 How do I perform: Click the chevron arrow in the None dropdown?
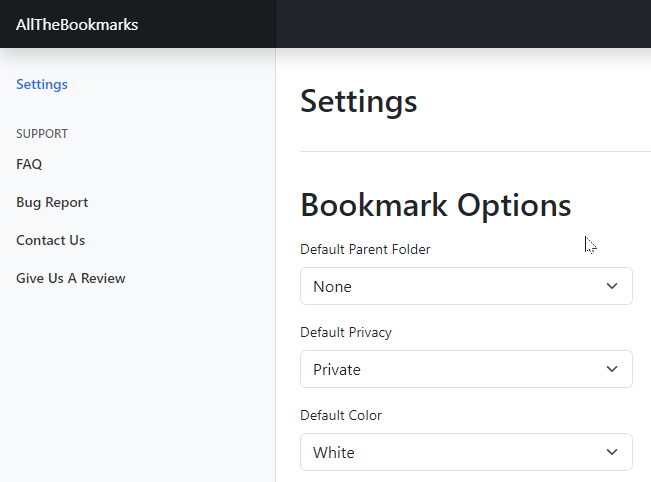pyautogui.click(x=612, y=286)
